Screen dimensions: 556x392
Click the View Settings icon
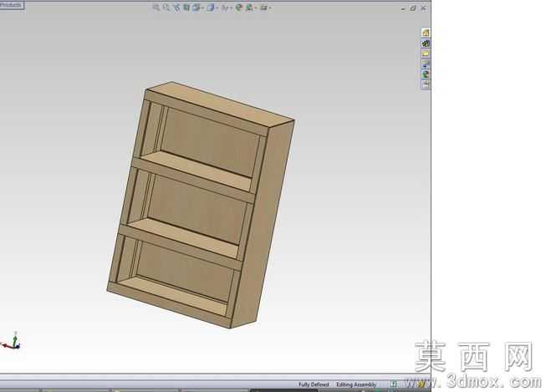[x=264, y=8]
